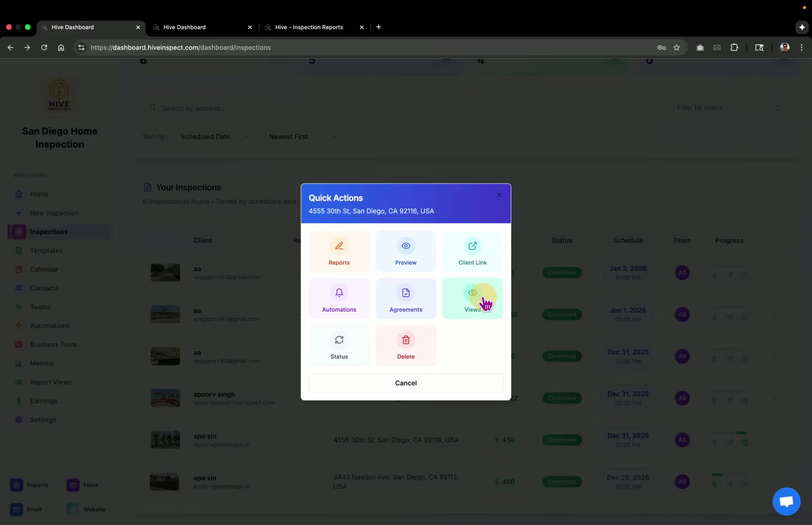This screenshot has height=525, width=812.
Task: Click the Preview eye icon
Action: [406, 246]
